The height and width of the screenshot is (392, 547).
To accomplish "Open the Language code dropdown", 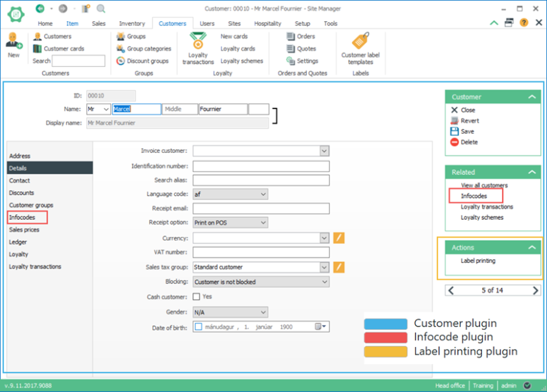I will click(263, 195).
